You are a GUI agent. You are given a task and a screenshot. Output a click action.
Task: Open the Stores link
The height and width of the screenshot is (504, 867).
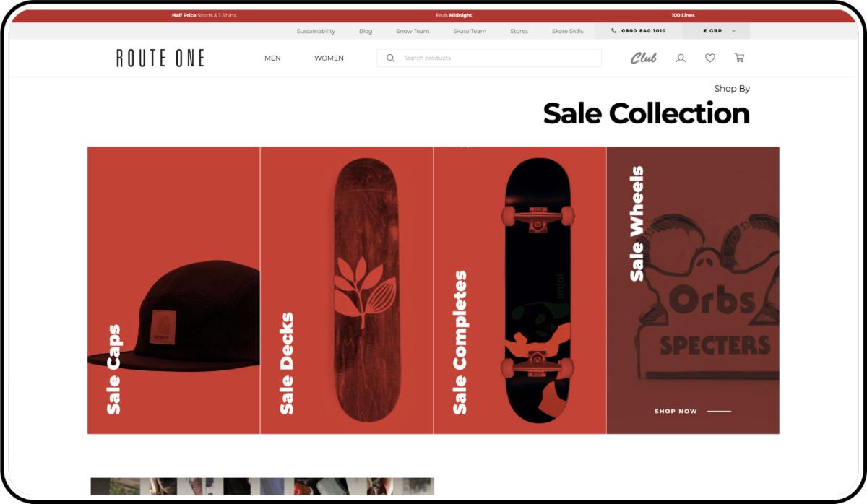519,31
